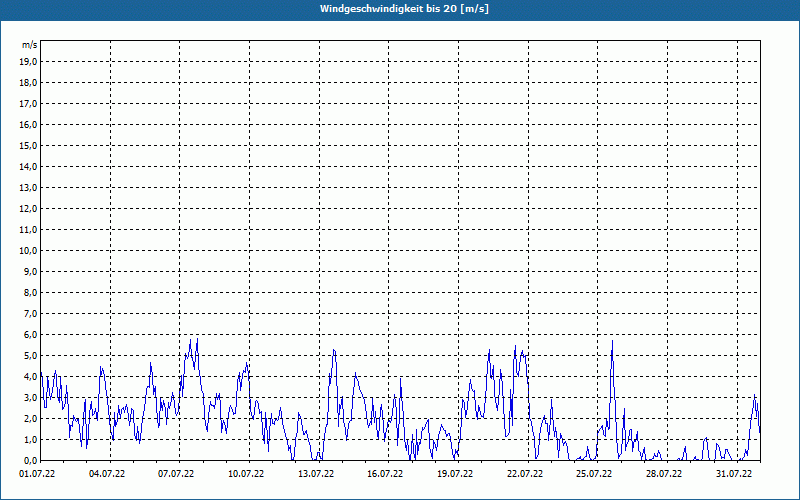Click the 5,0 y-axis label

pos(30,356)
